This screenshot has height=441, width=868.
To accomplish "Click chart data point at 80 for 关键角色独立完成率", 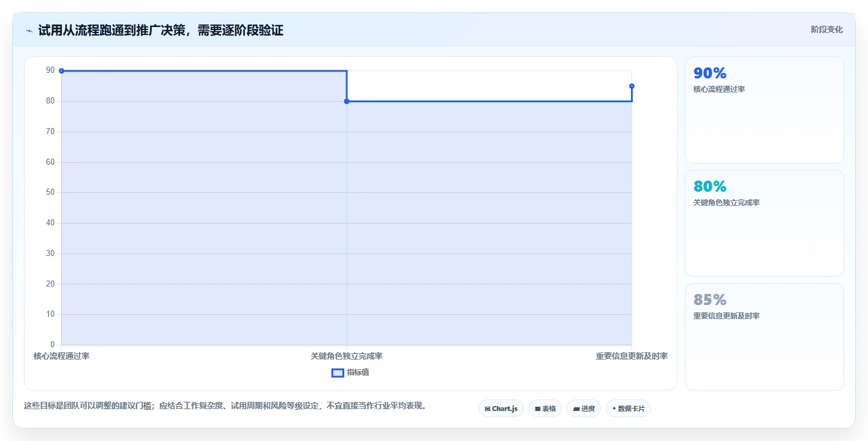I will click(347, 101).
